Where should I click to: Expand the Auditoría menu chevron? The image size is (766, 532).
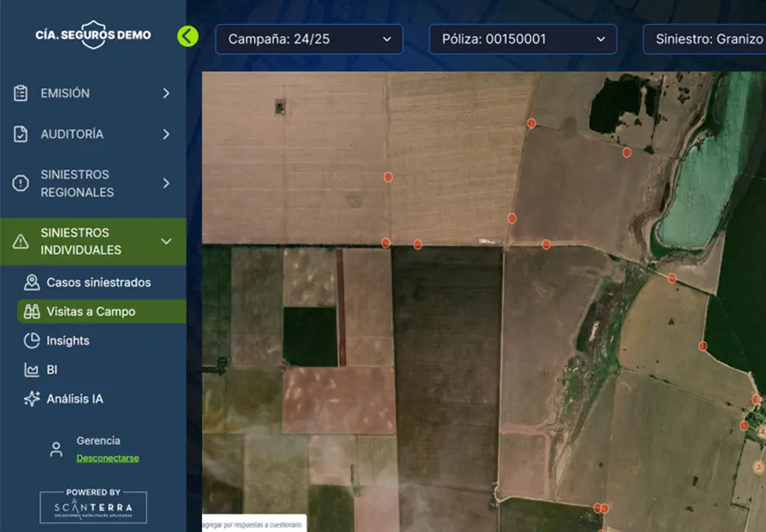point(166,134)
